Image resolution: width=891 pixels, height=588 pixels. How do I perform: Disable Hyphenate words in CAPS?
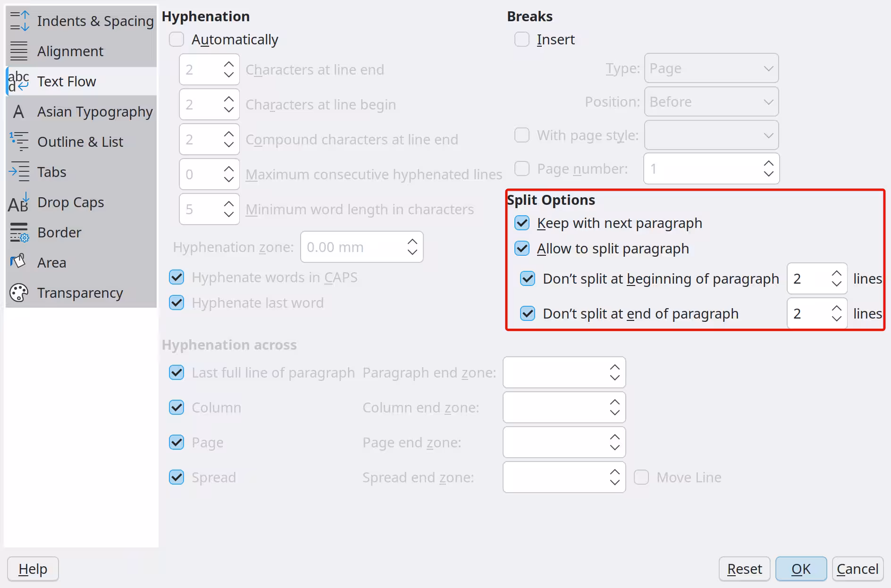click(176, 277)
